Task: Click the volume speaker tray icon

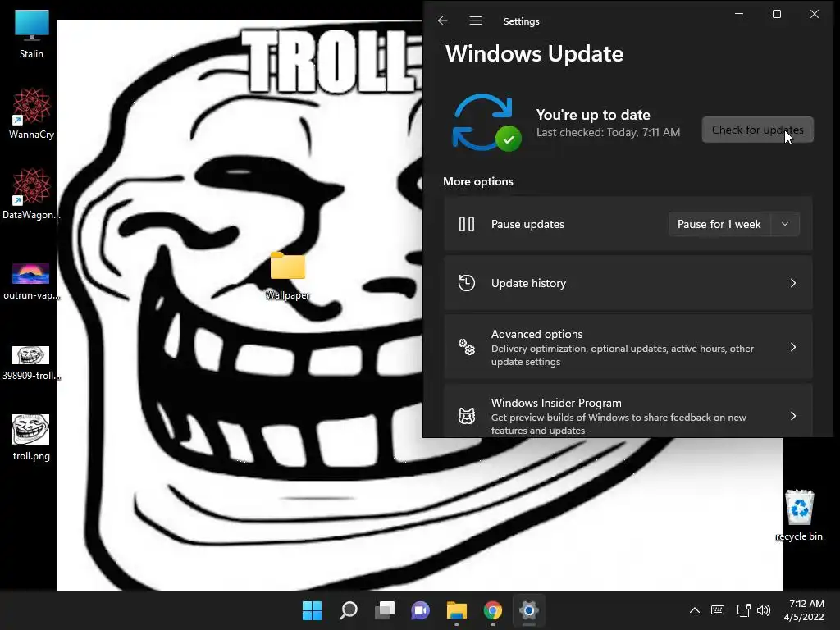Action: pos(764,610)
